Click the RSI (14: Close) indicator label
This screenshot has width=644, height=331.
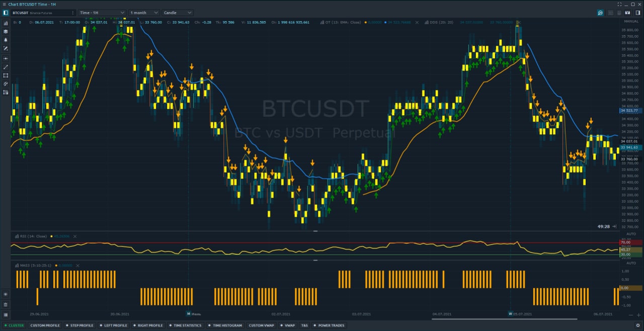click(x=33, y=236)
